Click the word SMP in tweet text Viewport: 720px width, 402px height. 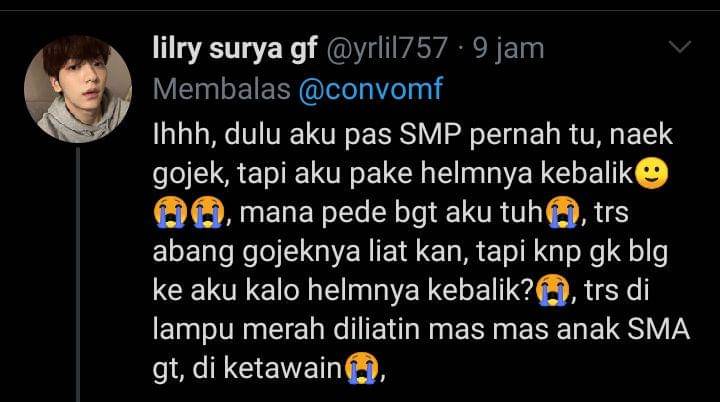coord(430,135)
